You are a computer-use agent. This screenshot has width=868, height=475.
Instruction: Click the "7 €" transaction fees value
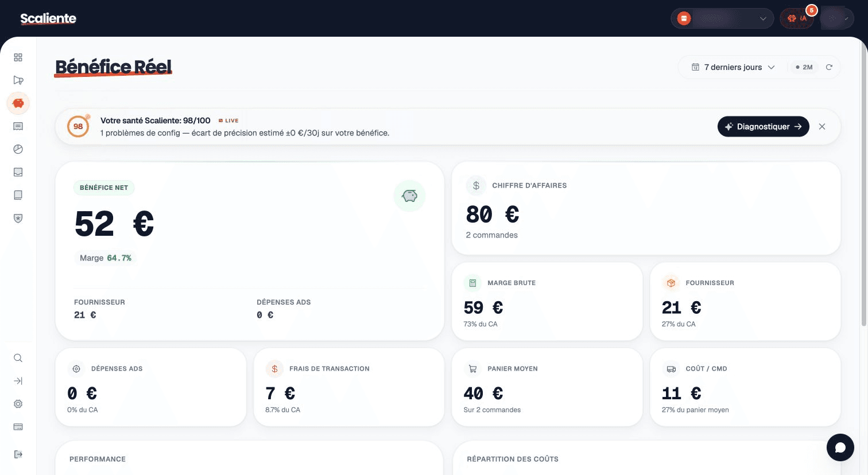[x=280, y=394]
